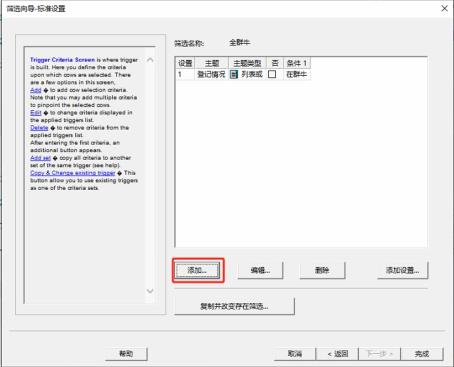The height and width of the screenshot is (367, 454).
Task: Select the 在群牛 condition cell
Action: click(297, 74)
